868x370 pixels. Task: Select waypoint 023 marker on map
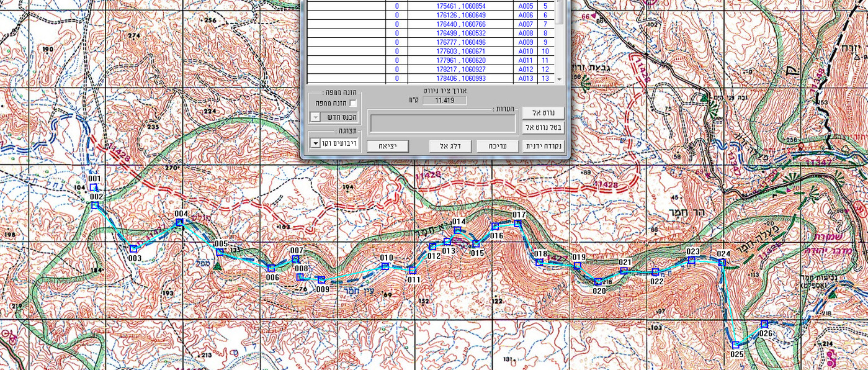click(692, 261)
